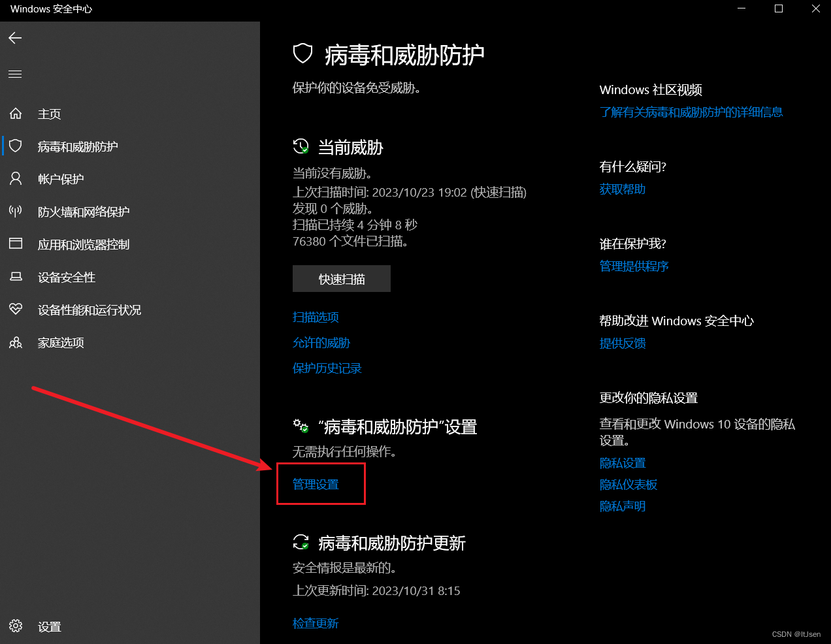Screen dimensions: 831x644
Task: Click the scan history icon beside 当前威胁
Action: (x=301, y=146)
